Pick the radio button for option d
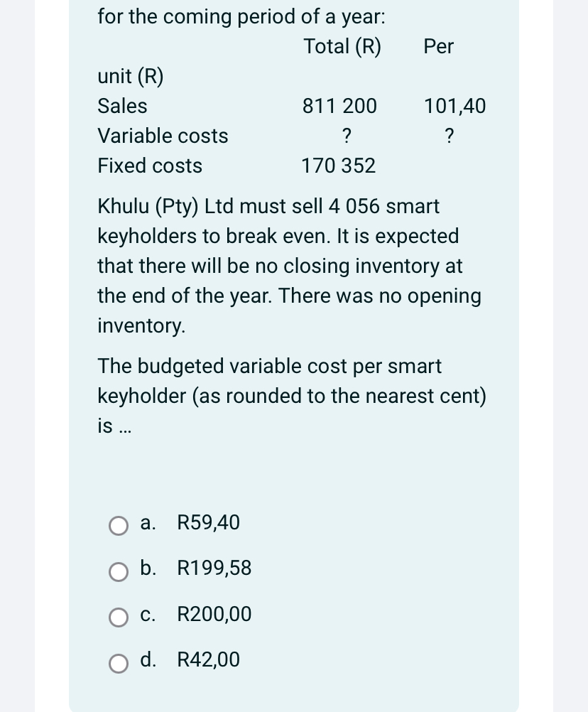The image size is (588, 712). coord(119,664)
